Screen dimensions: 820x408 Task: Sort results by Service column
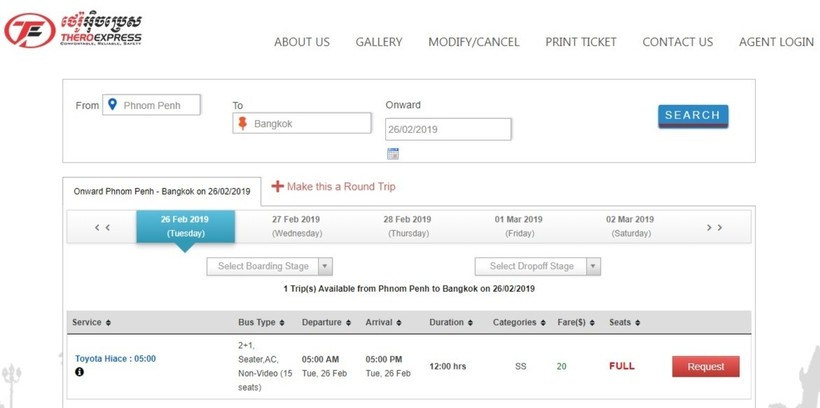point(91,322)
